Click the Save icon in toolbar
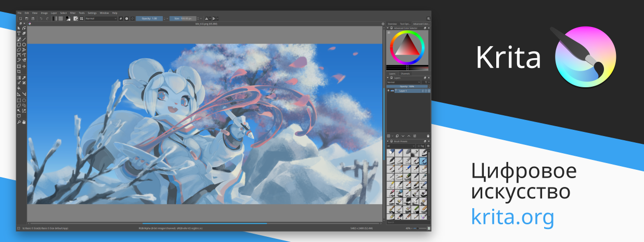644x242 pixels. pos(33,19)
